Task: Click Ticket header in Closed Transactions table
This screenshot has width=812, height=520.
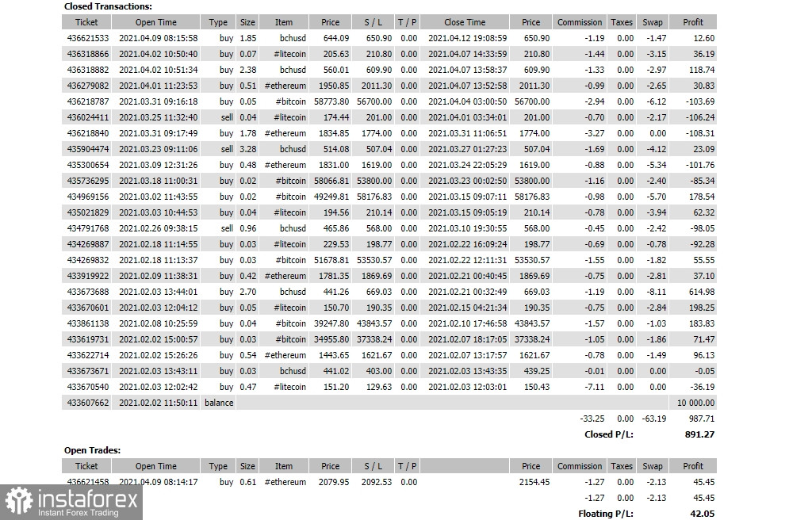Action: [86, 22]
